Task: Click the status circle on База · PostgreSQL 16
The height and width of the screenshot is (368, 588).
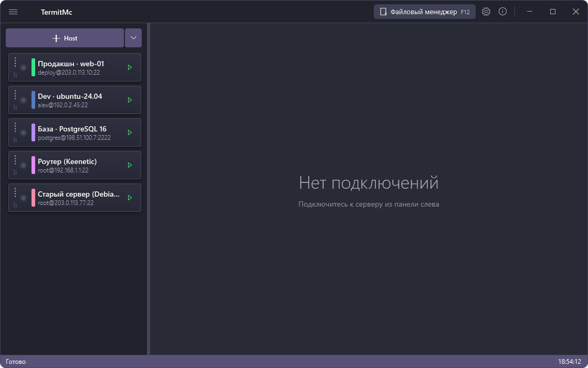Action: point(23,132)
